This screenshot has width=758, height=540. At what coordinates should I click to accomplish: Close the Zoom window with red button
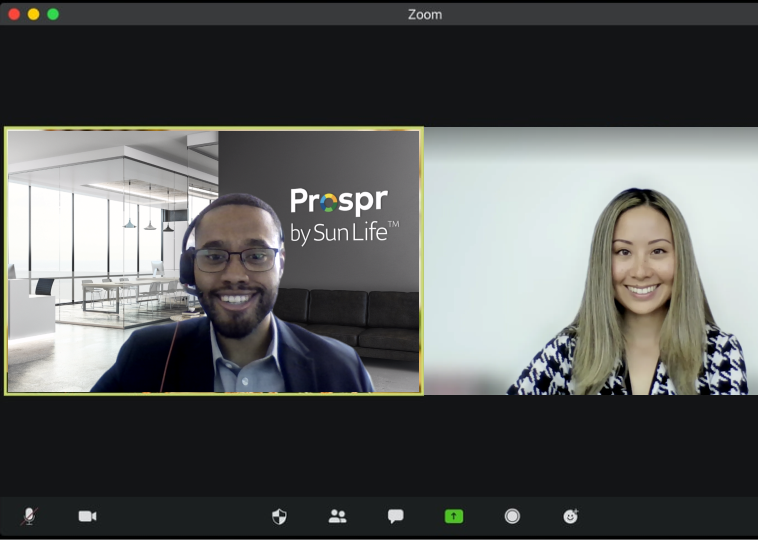tap(14, 14)
